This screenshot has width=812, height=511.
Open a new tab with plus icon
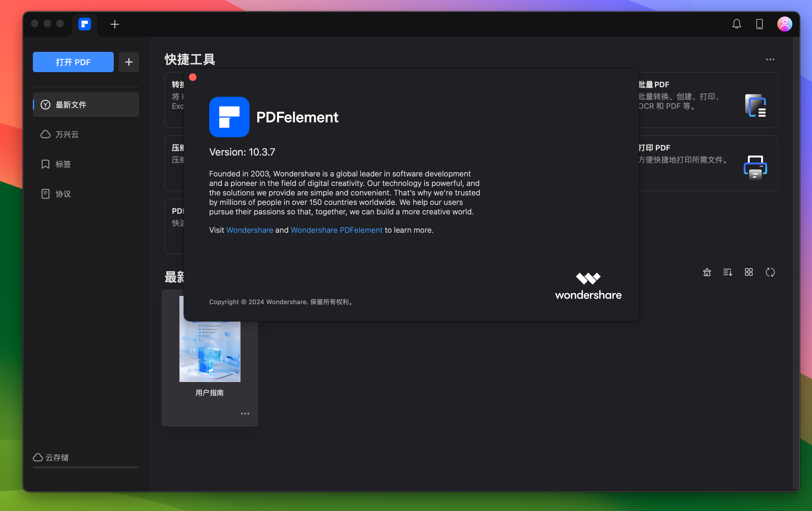(x=115, y=24)
